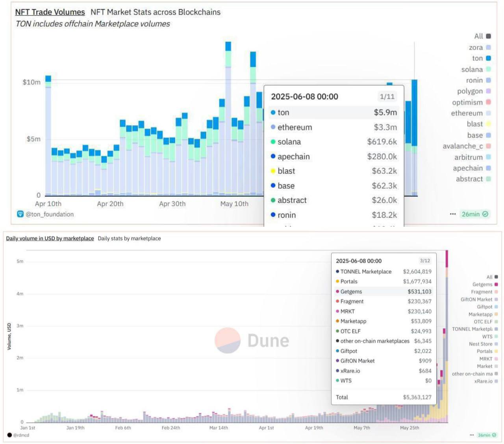The image size is (504, 444).
Task: Click the ton_foundation avatar icon
Action: (x=20, y=214)
